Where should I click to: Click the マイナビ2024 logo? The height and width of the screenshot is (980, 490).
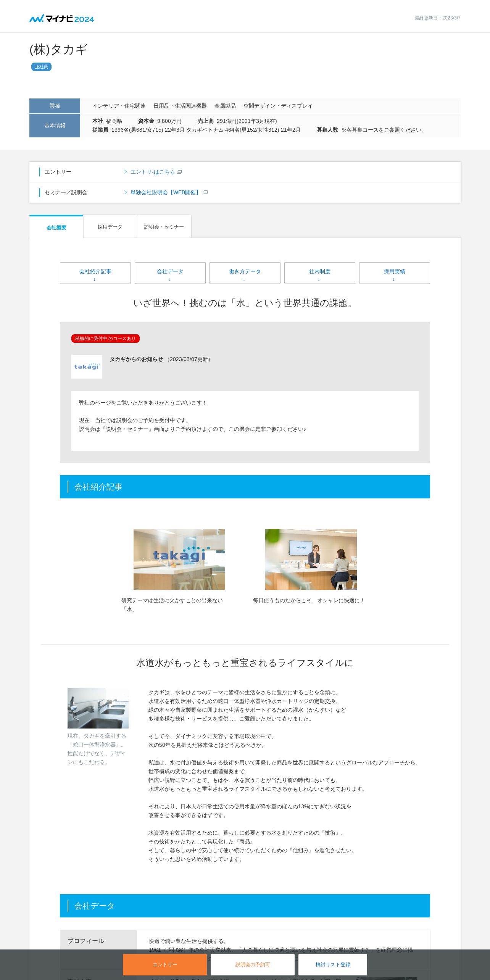tap(62, 19)
